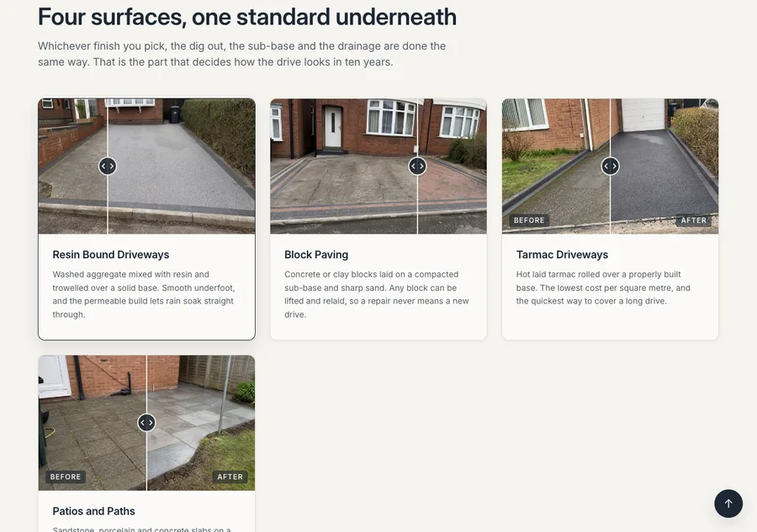Click the Tarmac driveway after photo
Viewport: 757px width, 532px height.
click(664, 166)
